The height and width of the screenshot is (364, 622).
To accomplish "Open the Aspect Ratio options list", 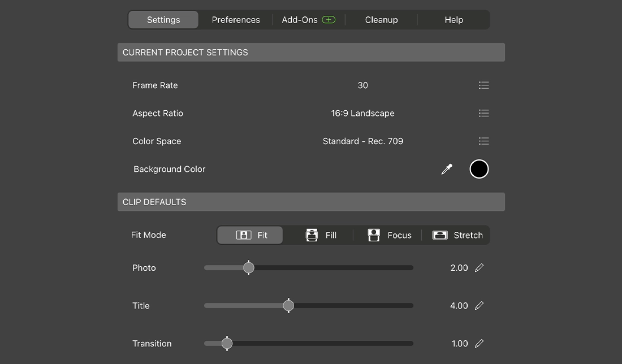I will click(483, 113).
